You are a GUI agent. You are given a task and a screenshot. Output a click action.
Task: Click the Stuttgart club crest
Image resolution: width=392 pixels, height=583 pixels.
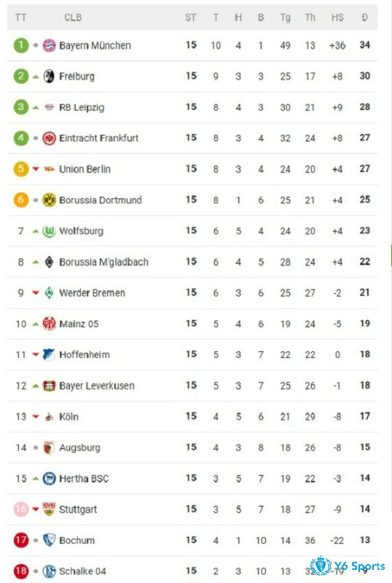click(x=49, y=509)
